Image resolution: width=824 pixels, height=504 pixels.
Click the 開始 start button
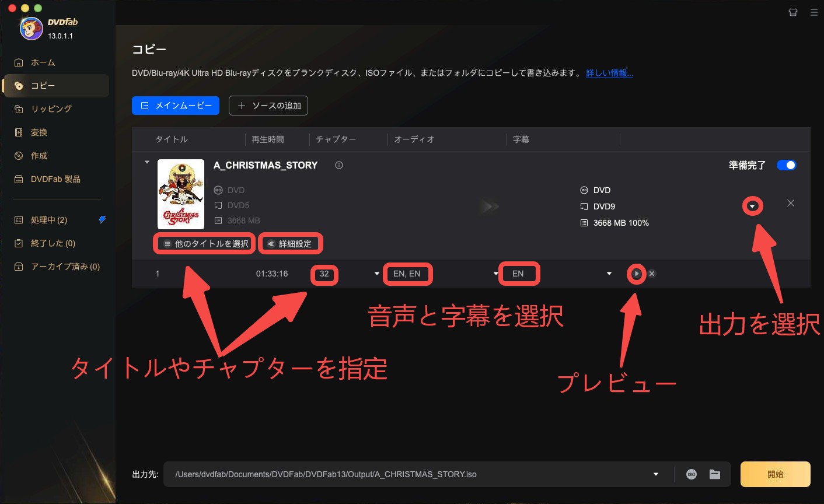[x=776, y=474]
